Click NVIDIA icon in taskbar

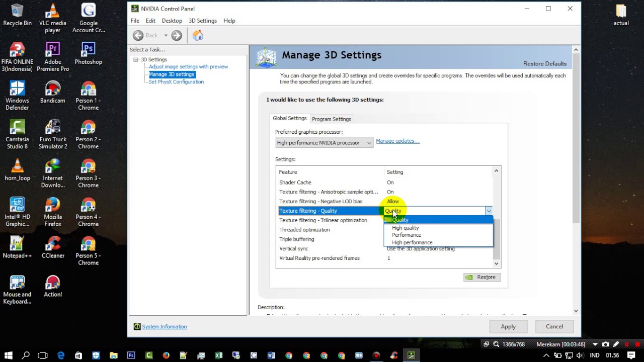411,355
